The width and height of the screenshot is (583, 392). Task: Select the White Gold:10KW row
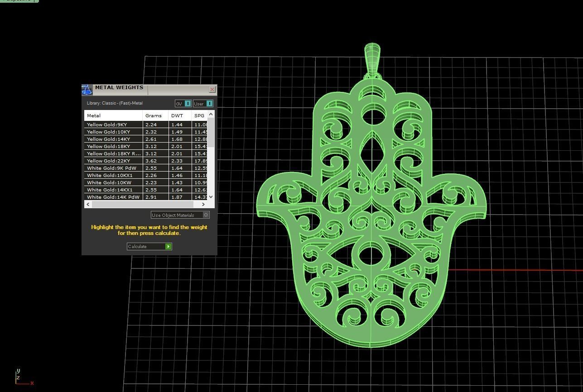pyautogui.click(x=146, y=182)
